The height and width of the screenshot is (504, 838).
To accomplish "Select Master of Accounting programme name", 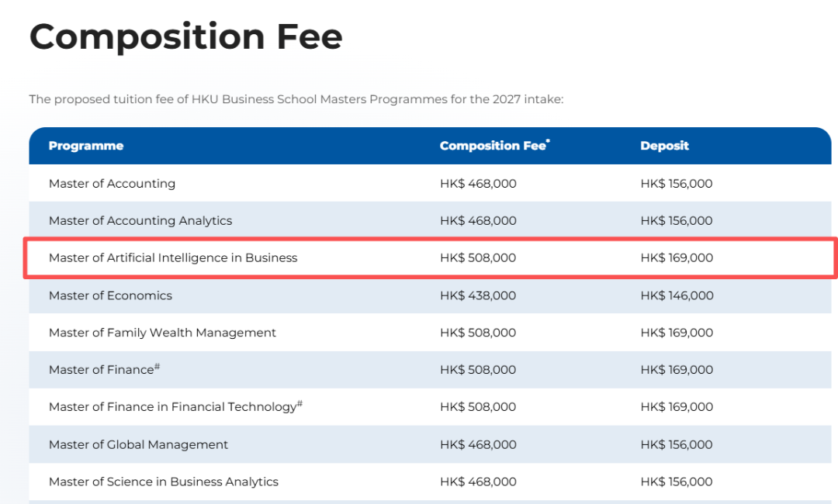I will [x=112, y=184].
